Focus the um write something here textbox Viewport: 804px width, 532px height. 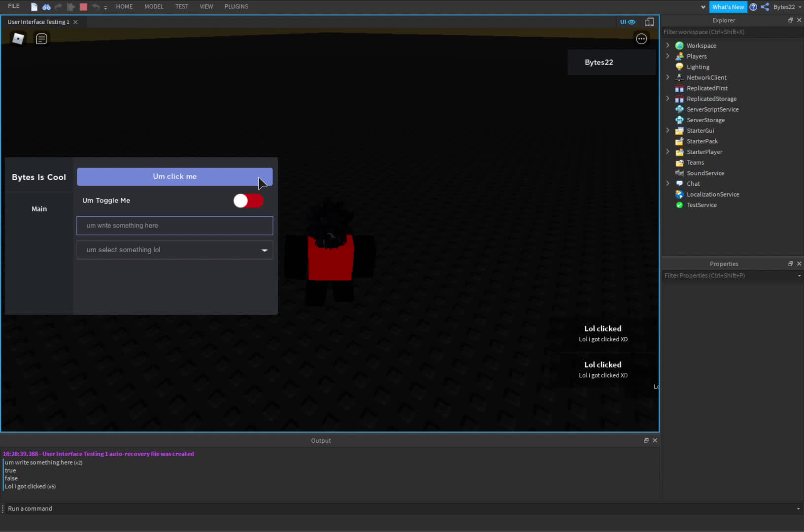[174, 226]
